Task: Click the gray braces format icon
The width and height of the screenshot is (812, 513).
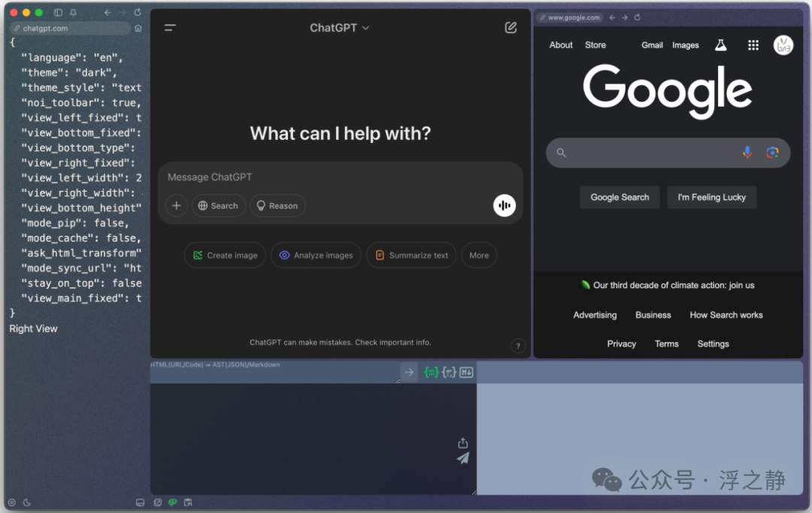Action: click(x=449, y=372)
